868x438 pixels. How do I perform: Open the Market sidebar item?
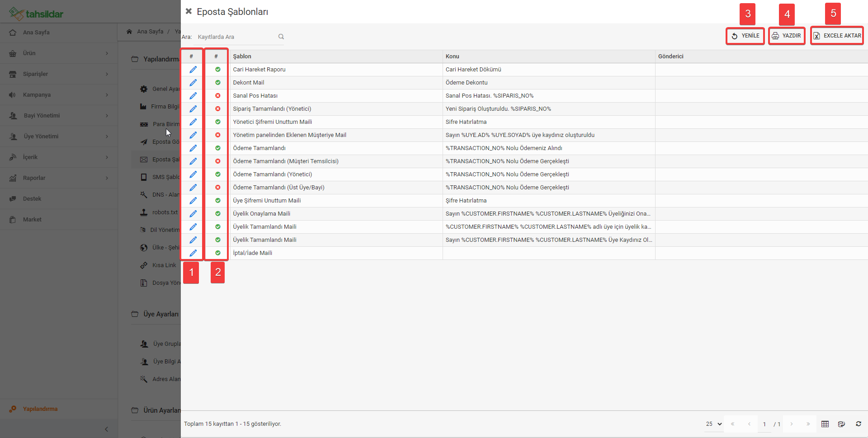click(x=59, y=220)
